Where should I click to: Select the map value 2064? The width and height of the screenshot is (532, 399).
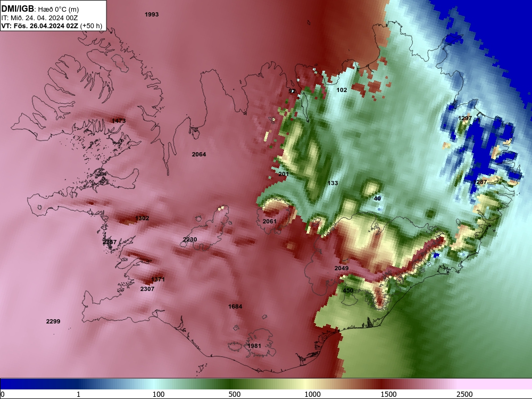[199, 154]
